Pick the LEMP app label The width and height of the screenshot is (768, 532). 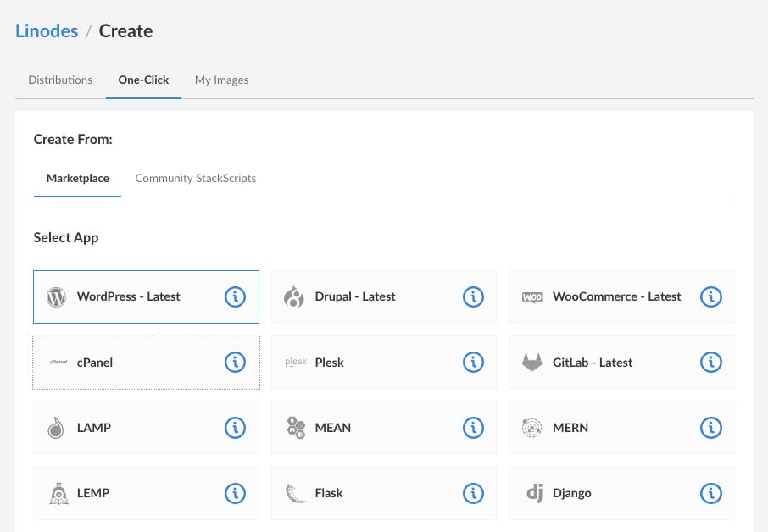93,493
